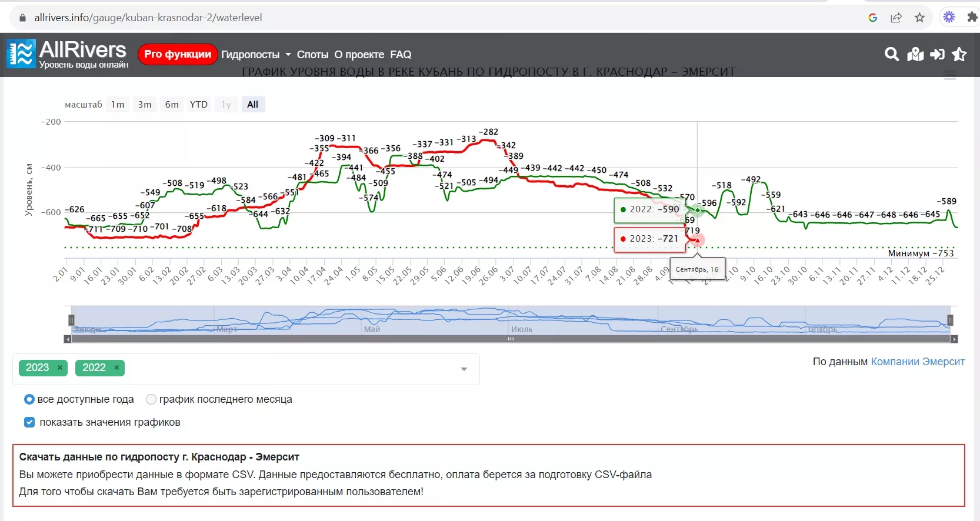Click the red 'Pro функции' button

[x=178, y=54]
